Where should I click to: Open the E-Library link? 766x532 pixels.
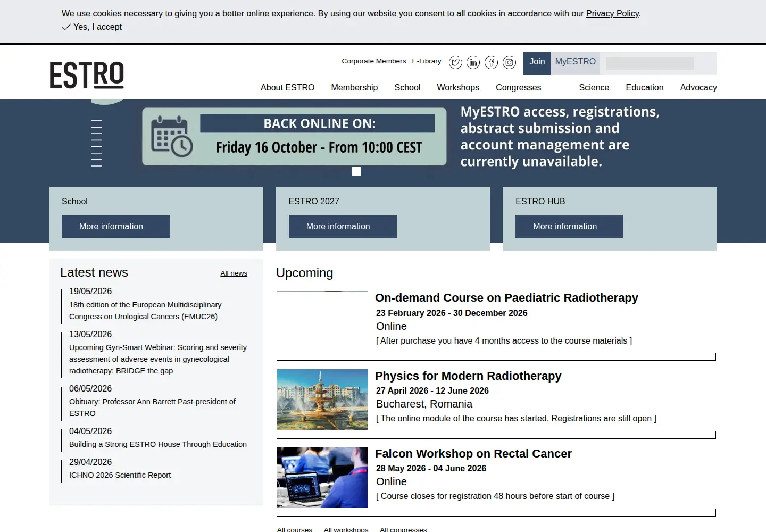(x=427, y=61)
